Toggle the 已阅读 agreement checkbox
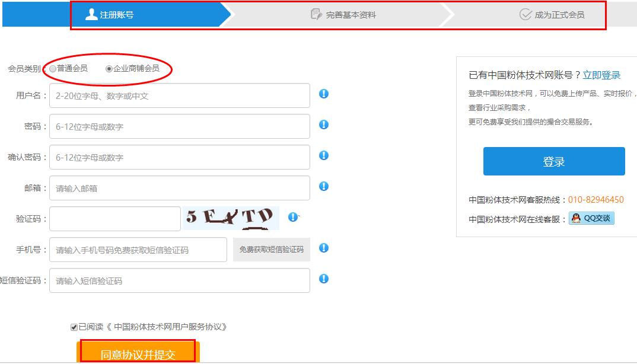Screen dimensions: 637x364 click(74, 327)
